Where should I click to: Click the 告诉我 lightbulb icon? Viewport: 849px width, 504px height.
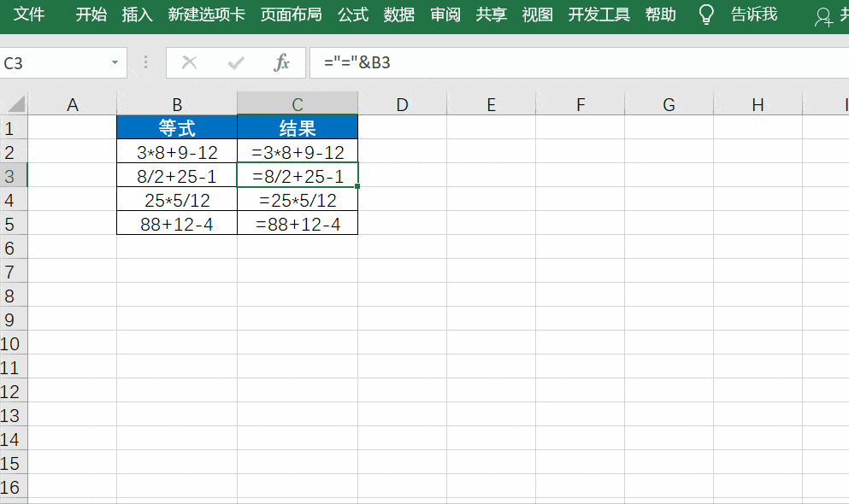(x=705, y=15)
